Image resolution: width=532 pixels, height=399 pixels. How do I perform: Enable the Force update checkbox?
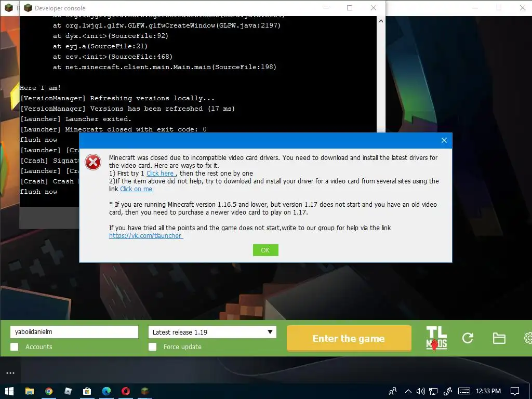click(x=153, y=347)
